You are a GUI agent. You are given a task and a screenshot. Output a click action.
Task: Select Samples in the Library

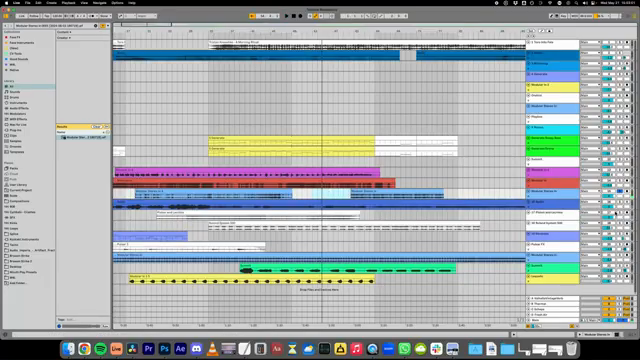tap(16, 141)
